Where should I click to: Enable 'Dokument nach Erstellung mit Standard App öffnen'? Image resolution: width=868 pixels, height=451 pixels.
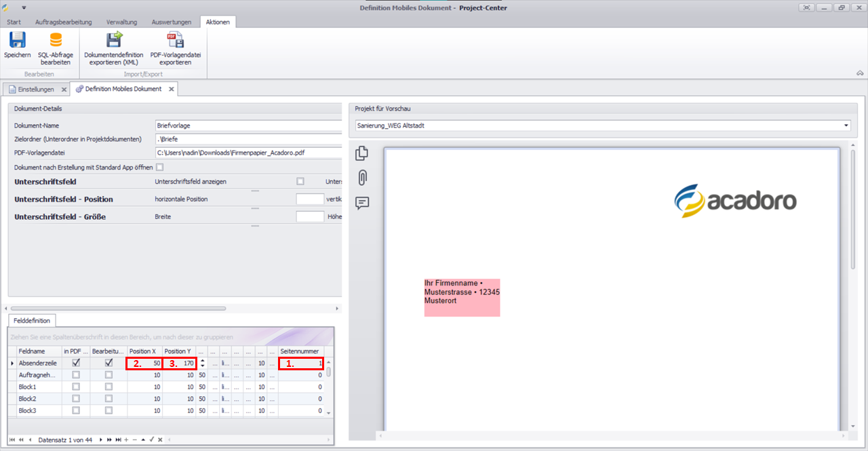click(x=160, y=167)
